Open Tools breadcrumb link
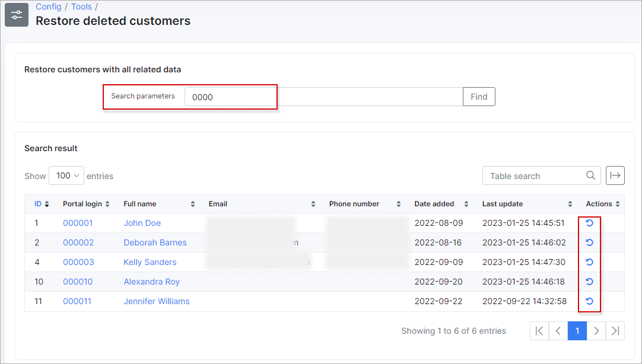 coord(81,7)
